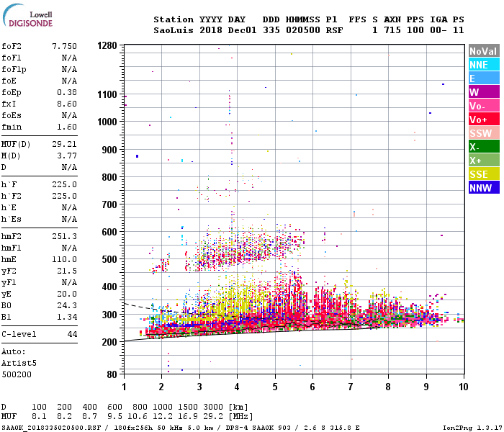Image resolution: width=504 pixels, height=432 pixels.
Task: Select the NNE legend swatch
Action: coord(484,65)
